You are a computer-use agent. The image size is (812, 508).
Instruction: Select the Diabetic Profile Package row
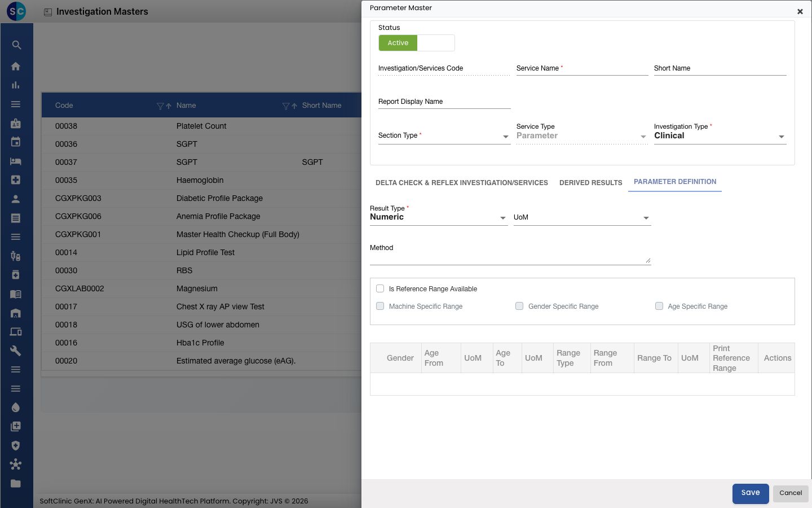[201, 198]
